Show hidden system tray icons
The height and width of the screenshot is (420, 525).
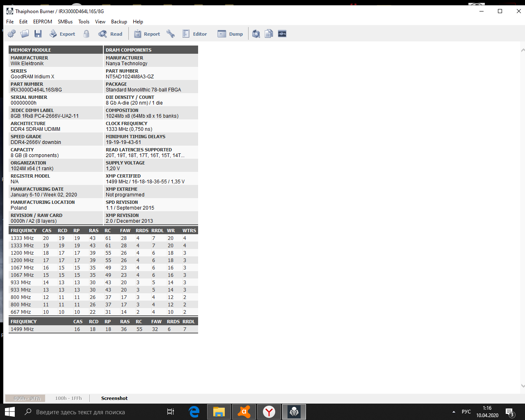(454, 412)
